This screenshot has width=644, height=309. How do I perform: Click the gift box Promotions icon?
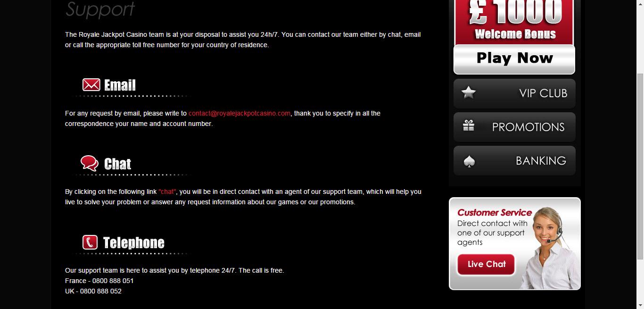tap(469, 125)
